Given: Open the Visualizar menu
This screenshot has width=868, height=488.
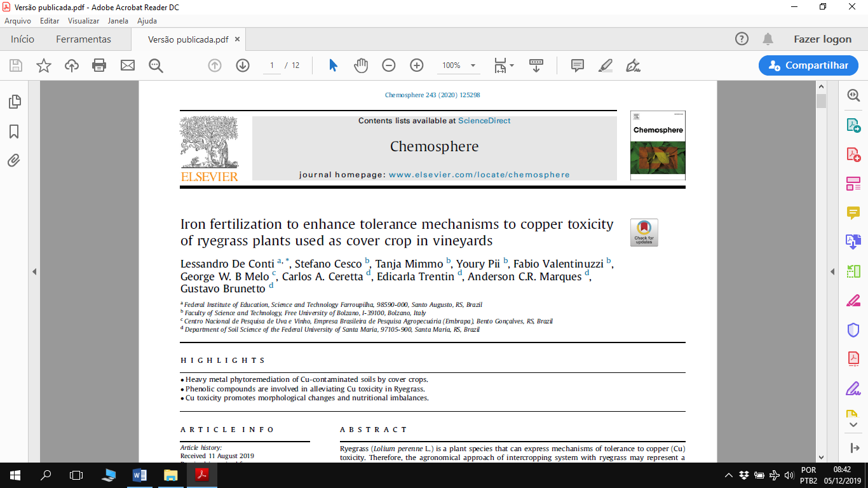Looking at the screenshot, I should click(83, 21).
